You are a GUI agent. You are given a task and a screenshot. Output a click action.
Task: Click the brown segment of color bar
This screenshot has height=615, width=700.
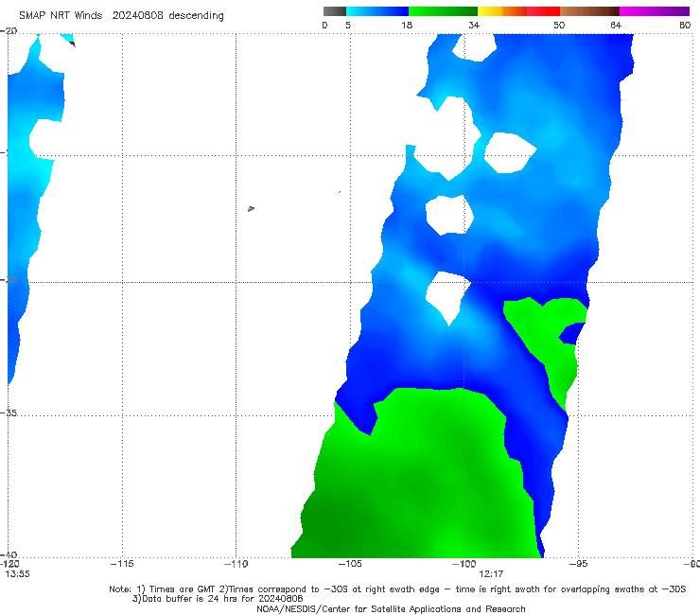(x=589, y=11)
